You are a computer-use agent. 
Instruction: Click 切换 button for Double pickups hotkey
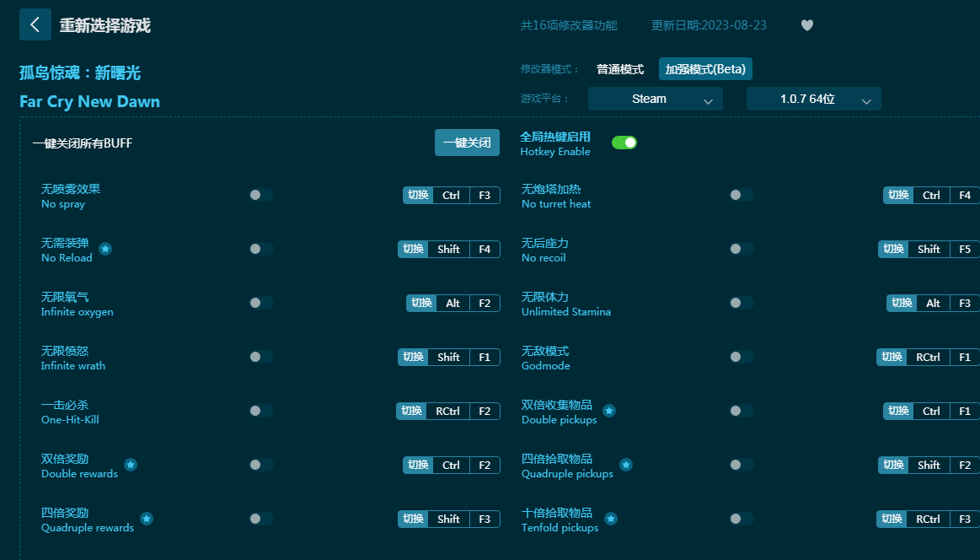click(898, 411)
